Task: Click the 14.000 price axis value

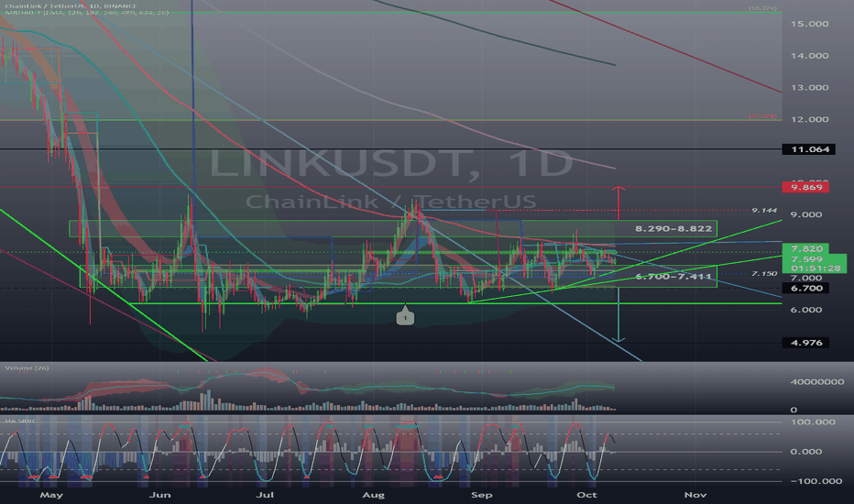Action: point(810,56)
